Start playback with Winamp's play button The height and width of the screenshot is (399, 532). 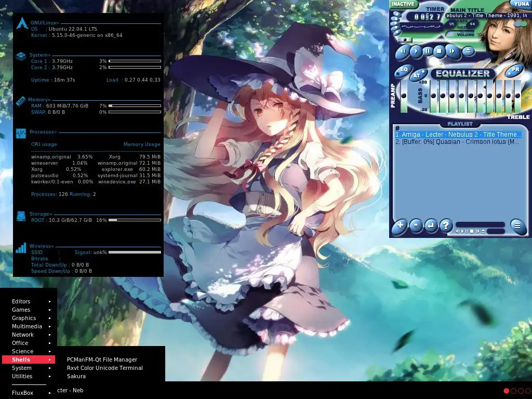pos(416,51)
